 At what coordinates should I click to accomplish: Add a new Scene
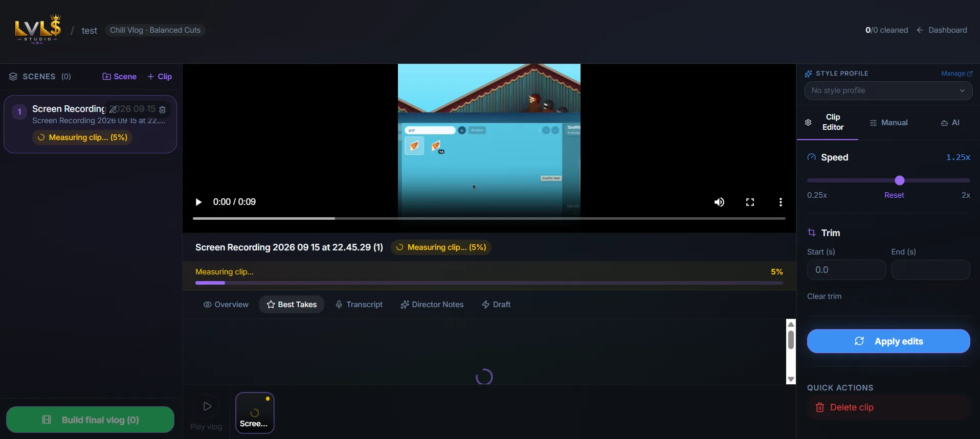coord(120,77)
